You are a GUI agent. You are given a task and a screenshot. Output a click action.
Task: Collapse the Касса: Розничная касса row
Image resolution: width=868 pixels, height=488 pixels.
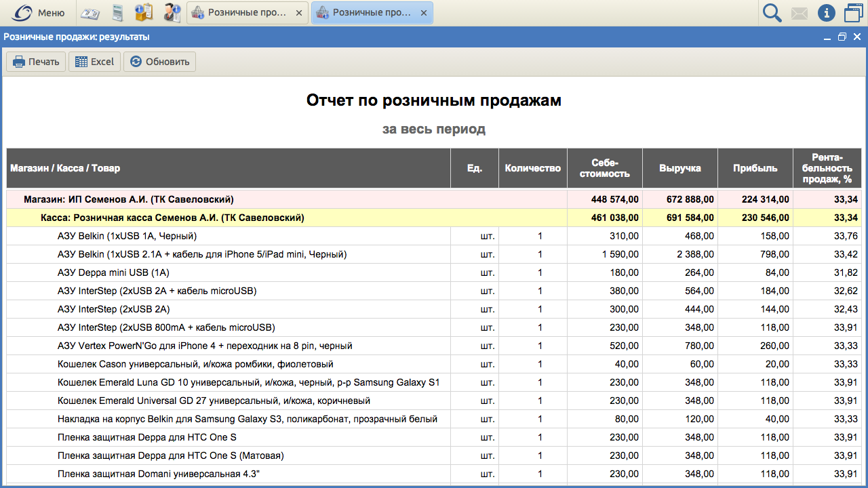pos(172,218)
